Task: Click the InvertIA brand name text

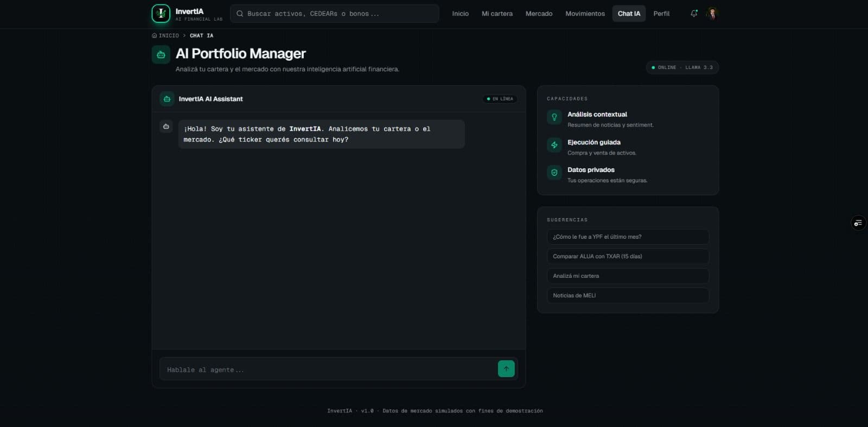Action: click(189, 11)
